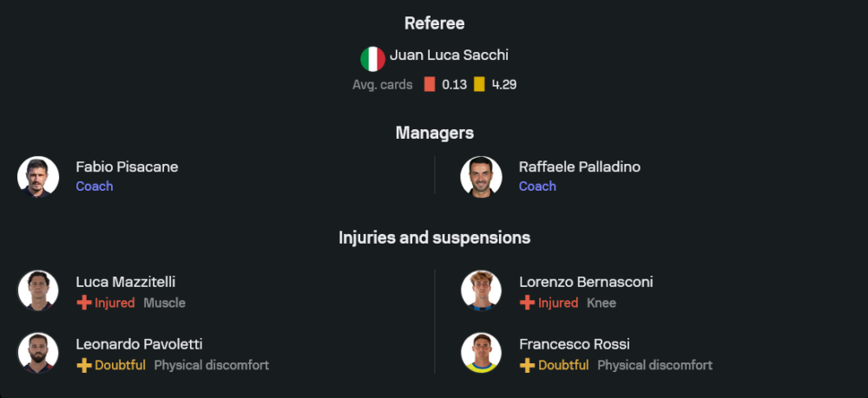Click the Italian flag icon beside referee
Viewport: 868px width, 398px height.
(x=372, y=59)
